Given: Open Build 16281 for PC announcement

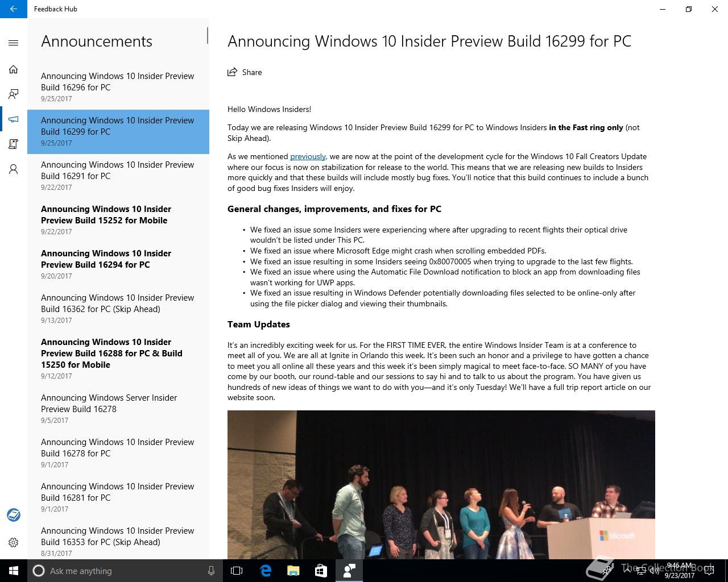Looking at the screenshot, I should pyautogui.click(x=118, y=498).
